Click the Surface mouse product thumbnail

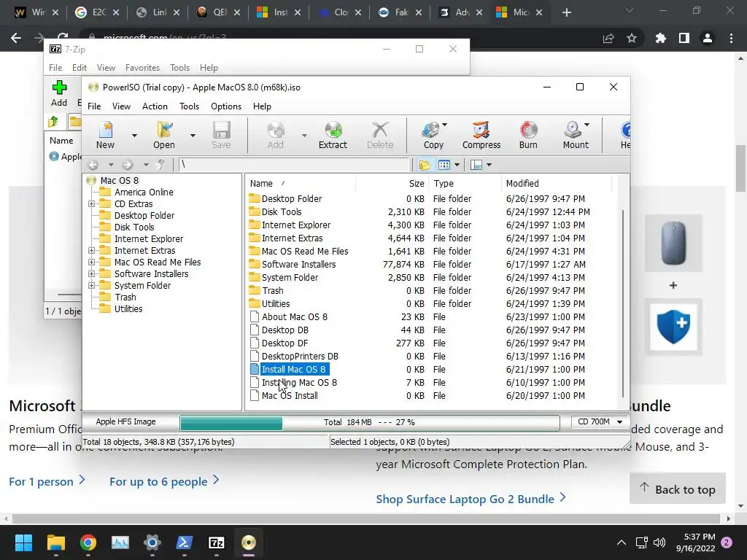[x=673, y=244]
